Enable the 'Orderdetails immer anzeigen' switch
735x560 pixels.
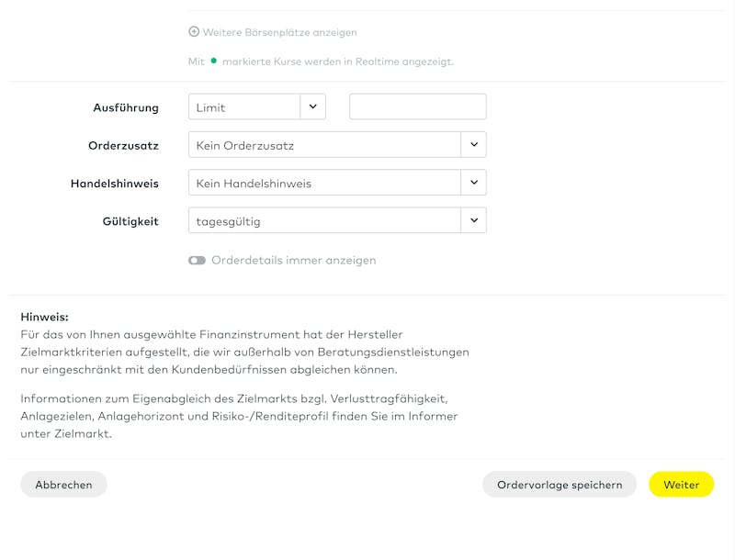point(197,261)
